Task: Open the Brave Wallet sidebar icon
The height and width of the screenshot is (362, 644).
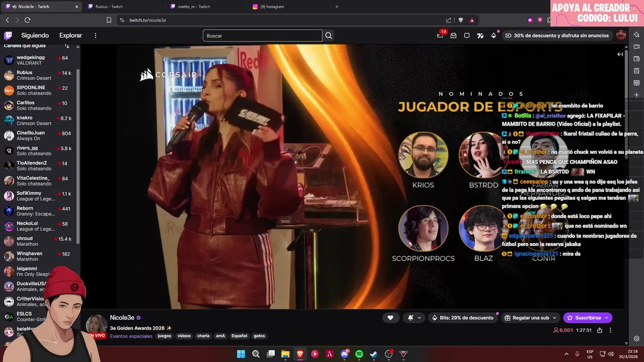Action: pos(636,59)
